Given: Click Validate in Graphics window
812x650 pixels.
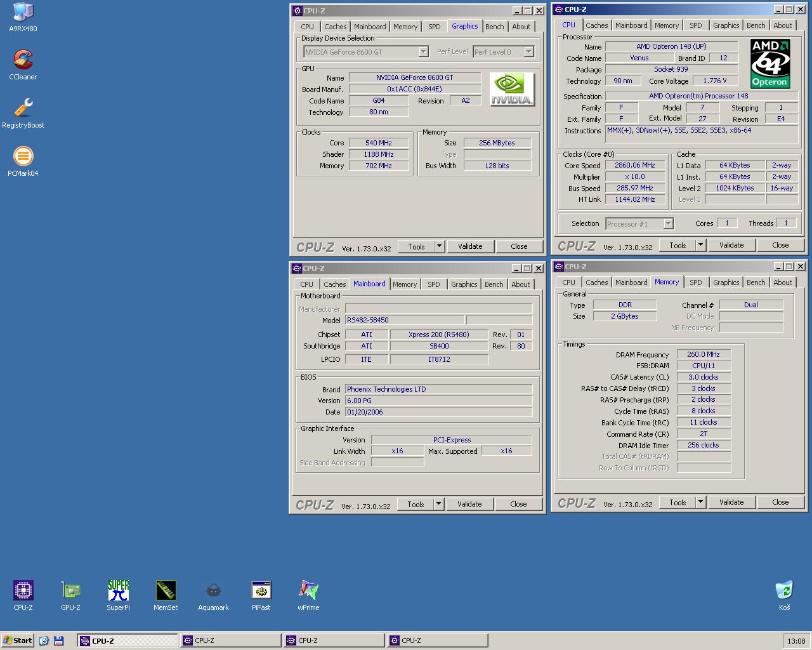Looking at the screenshot, I should coord(470,246).
